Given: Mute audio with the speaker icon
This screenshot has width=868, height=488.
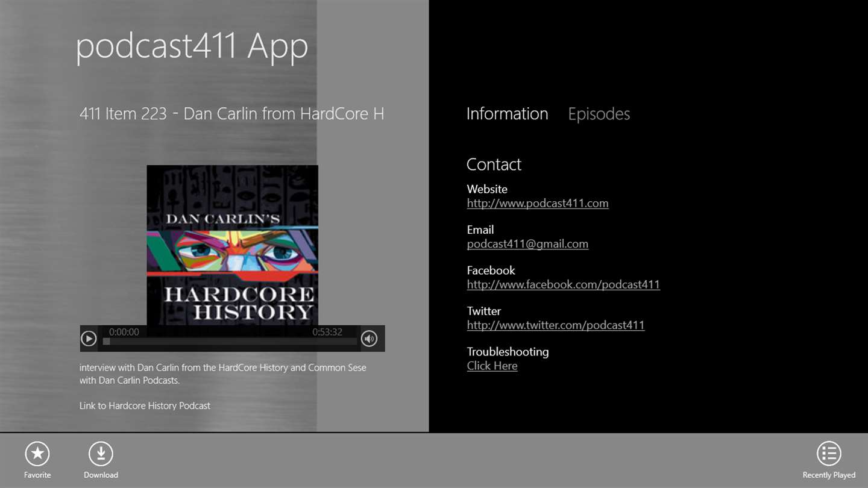Looking at the screenshot, I should [369, 339].
